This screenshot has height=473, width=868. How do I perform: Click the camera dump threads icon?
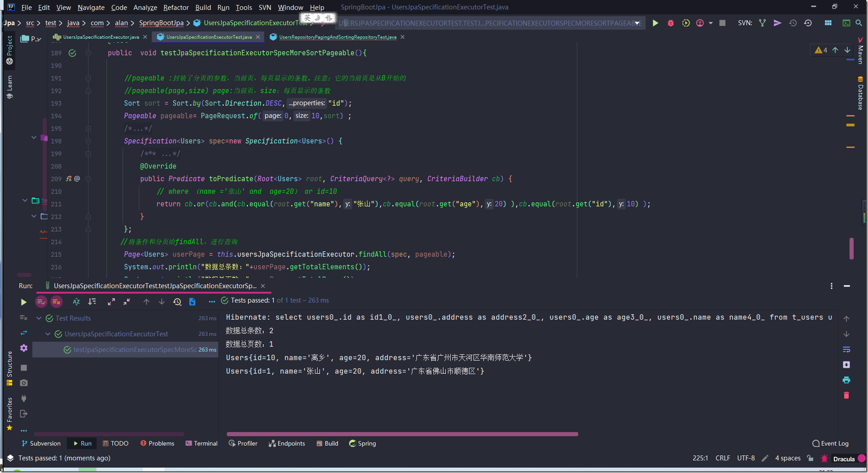click(24, 383)
